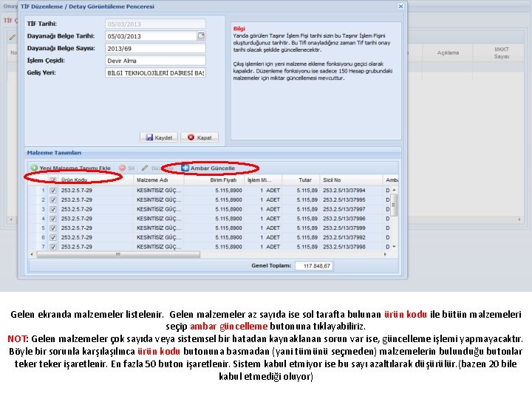
Task: Click Sicil No 253.2.5/13/37997 cell
Action: click(352, 209)
